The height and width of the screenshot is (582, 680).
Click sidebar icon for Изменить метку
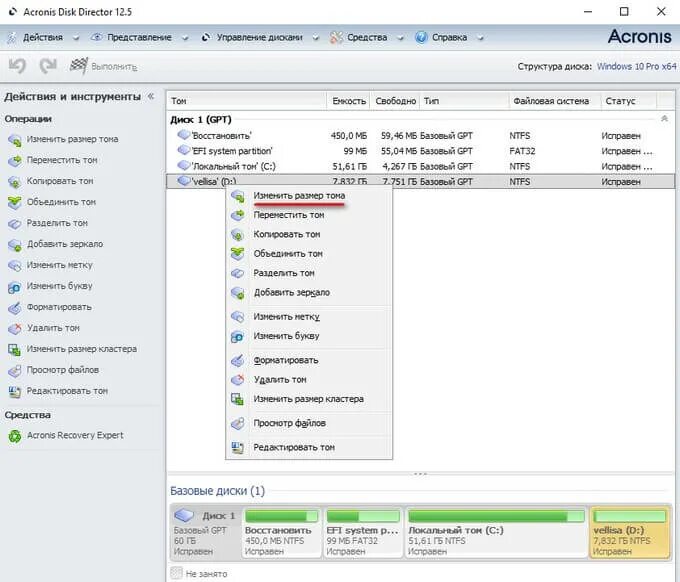click(x=15, y=265)
